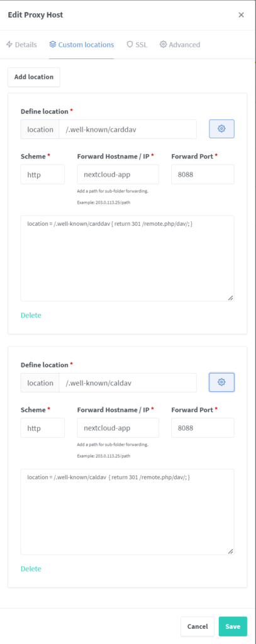Toggle gear settings for caldav location
This screenshot has height=644, width=256.
pyautogui.click(x=221, y=382)
